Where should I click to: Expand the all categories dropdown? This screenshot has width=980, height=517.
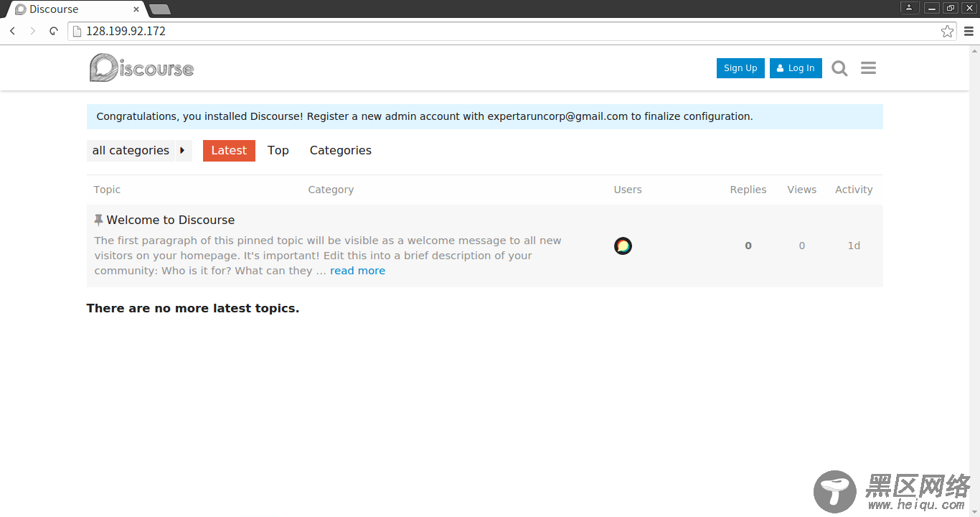[131, 151]
